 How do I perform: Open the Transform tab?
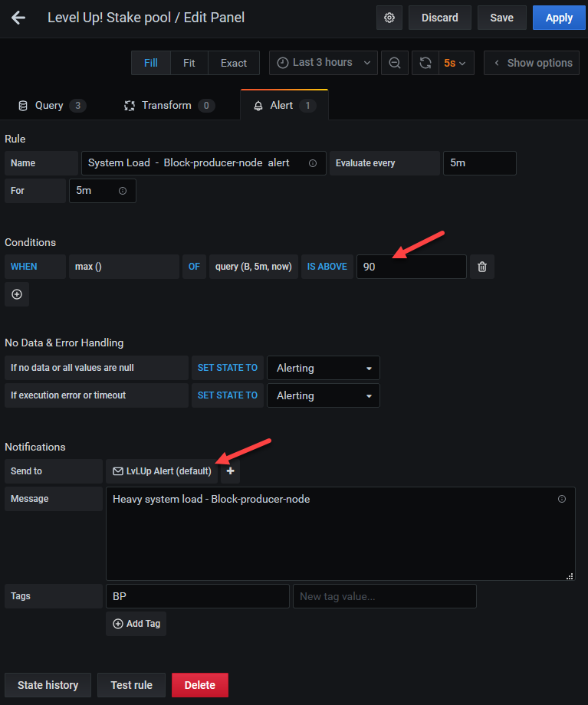coord(169,105)
